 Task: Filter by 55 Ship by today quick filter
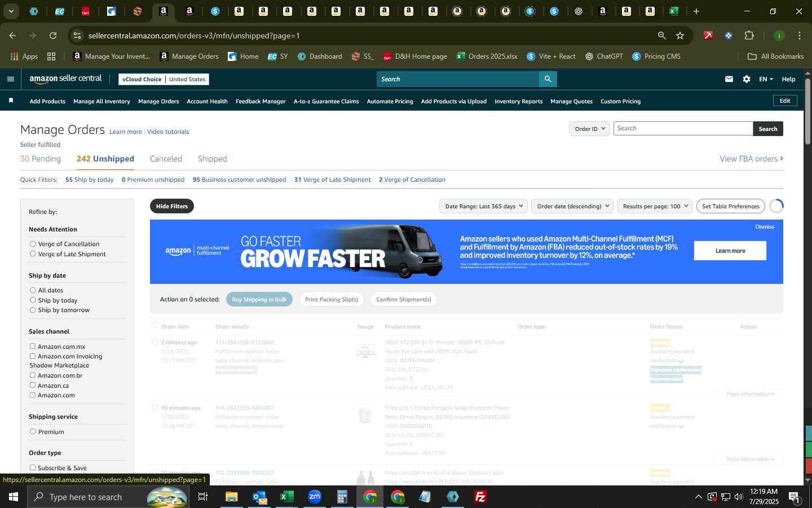(90, 179)
